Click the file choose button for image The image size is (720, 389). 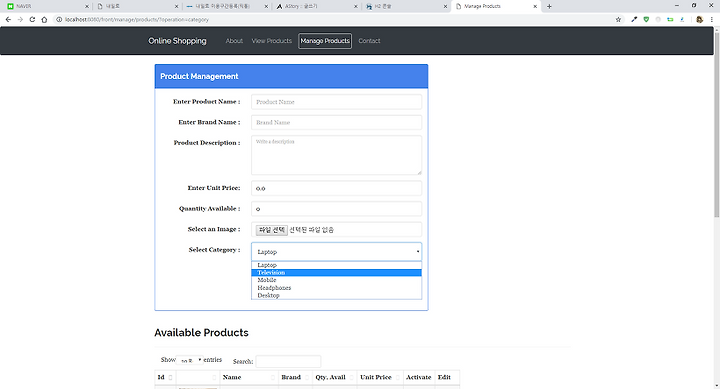click(x=271, y=230)
